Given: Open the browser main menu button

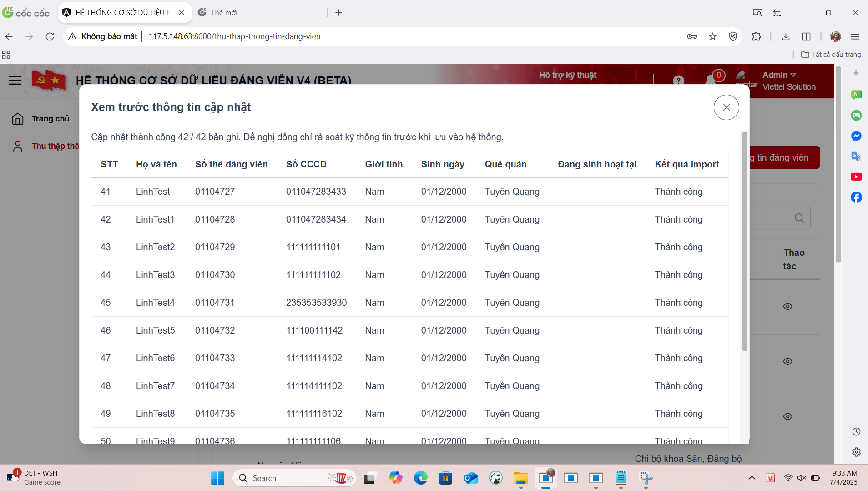Looking at the screenshot, I should click(855, 36).
